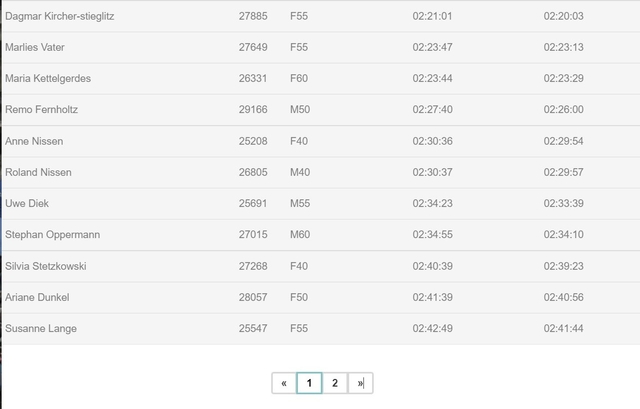Click finish time 02:42:49
Screen dimensions: 640x409
[433, 329]
